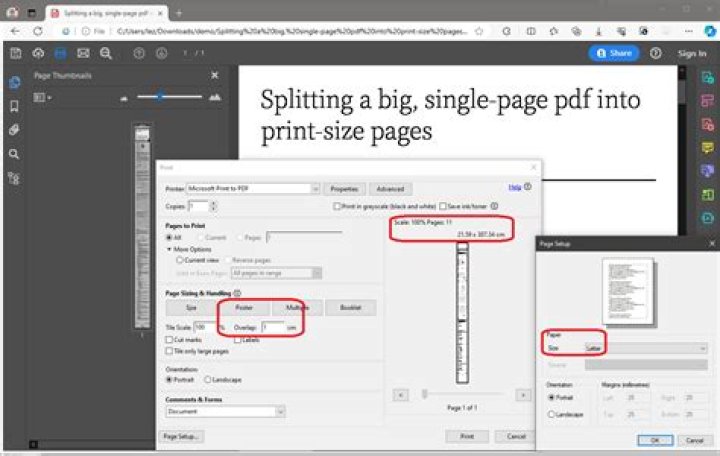
Task: Click the red PDF tool icon in the right pane
Action: point(708,124)
